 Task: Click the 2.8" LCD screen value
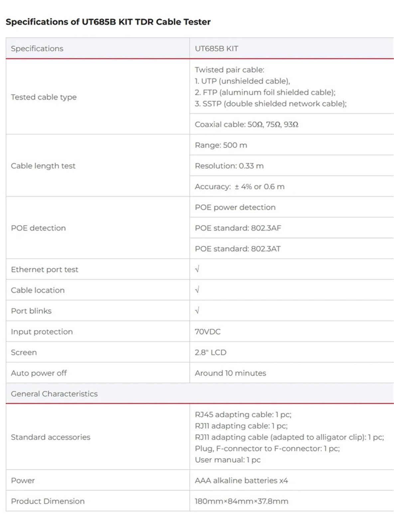(x=210, y=352)
